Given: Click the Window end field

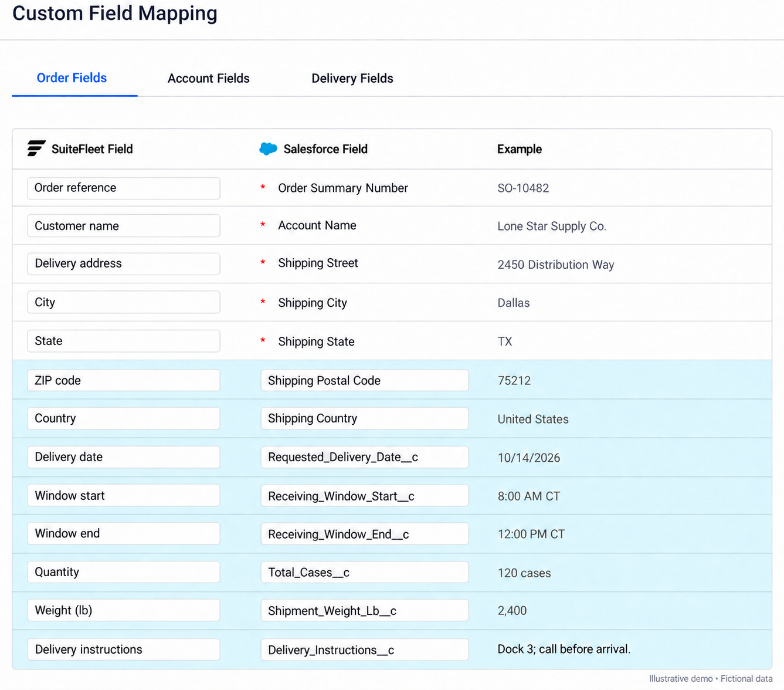Looking at the screenshot, I should click(x=124, y=533).
